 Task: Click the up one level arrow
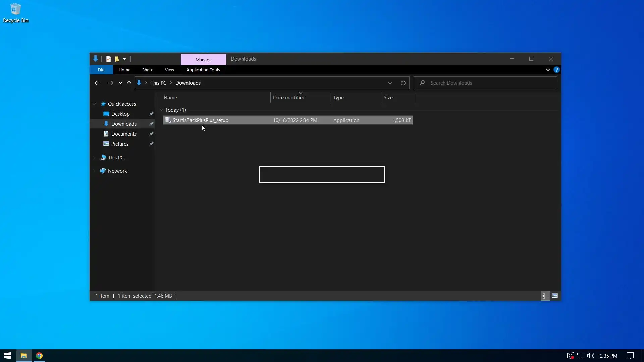tap(129, 83)
